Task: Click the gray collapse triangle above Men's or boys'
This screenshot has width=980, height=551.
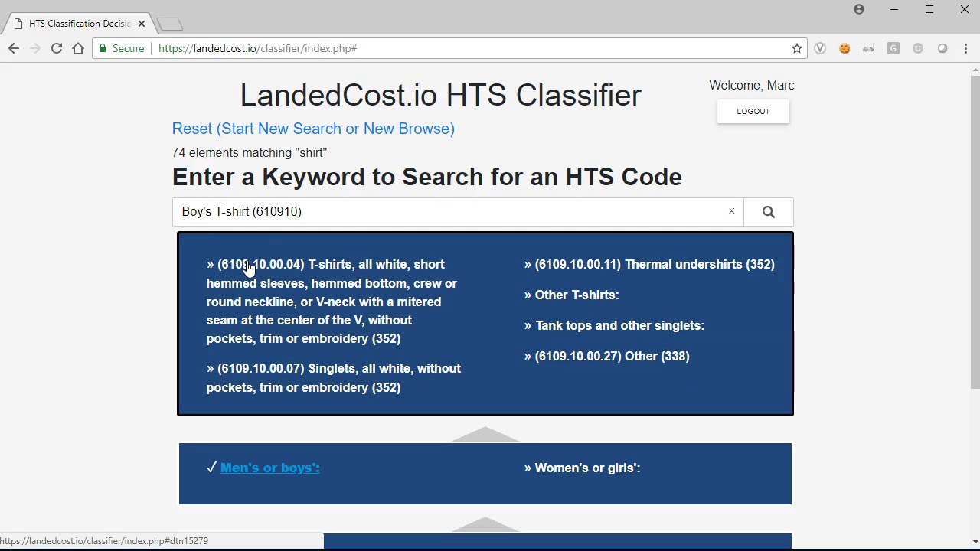Action: pos(485,434)
